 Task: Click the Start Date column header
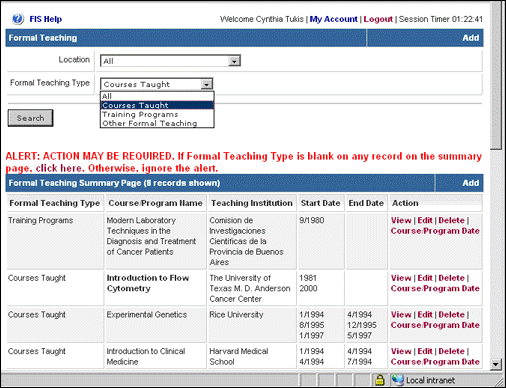pyautogui.click(x=320, y=203)
